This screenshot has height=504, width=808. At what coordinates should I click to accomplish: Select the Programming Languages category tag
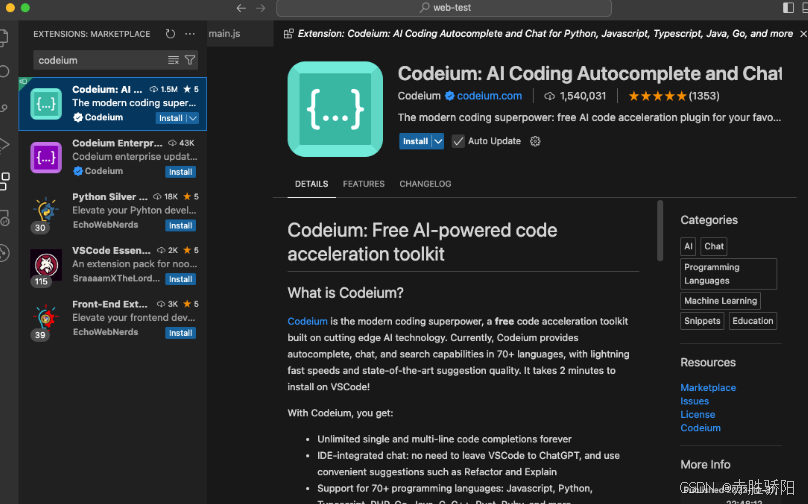(728, 274)
